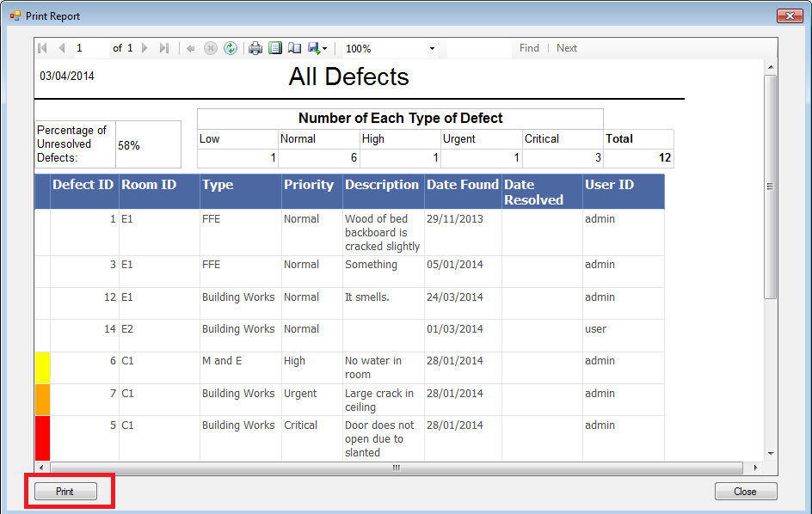Click the date 24/03/2014
This screenshot has height=514, width=812.
[x=455, y=297]
